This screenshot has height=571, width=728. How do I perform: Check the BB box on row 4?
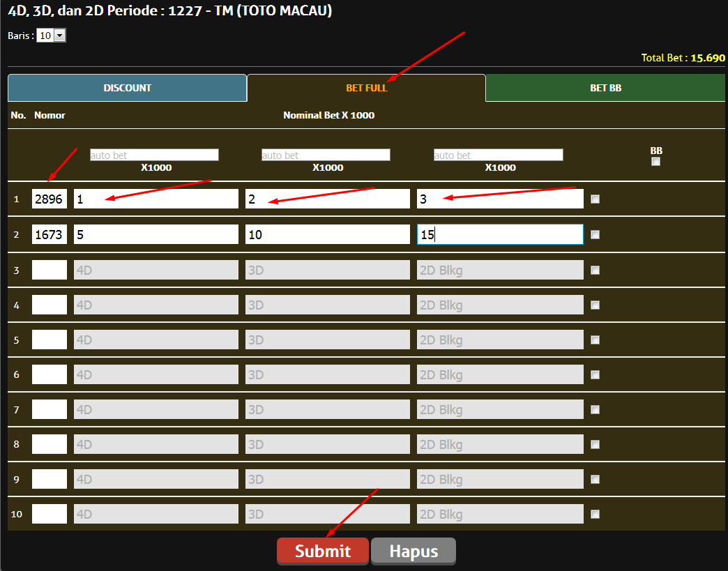tap(595, 305)
